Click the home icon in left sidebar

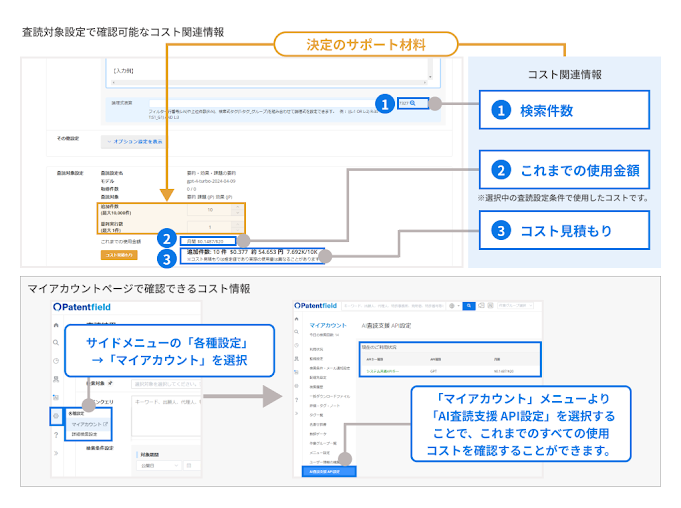click(x=56, y=326)
